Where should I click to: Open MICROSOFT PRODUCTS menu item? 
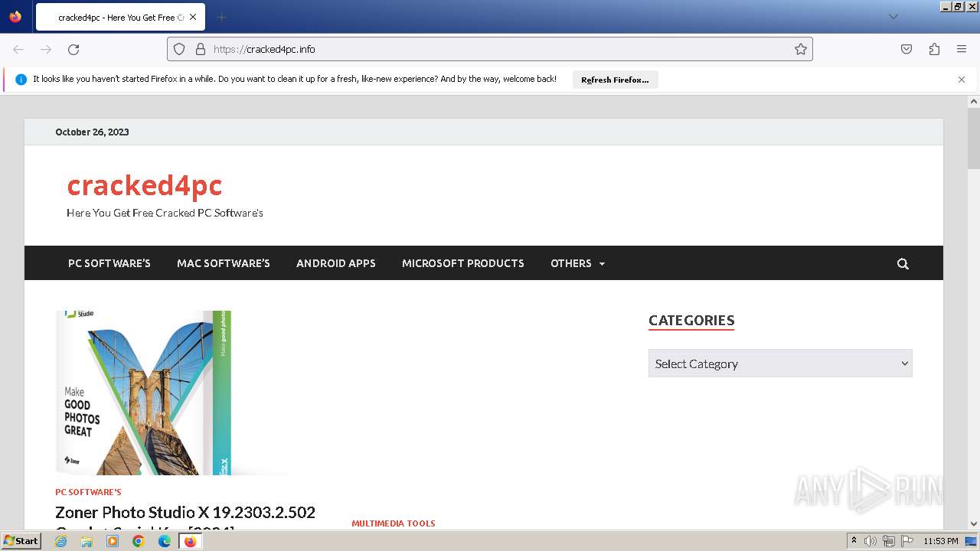click(463, 263)
